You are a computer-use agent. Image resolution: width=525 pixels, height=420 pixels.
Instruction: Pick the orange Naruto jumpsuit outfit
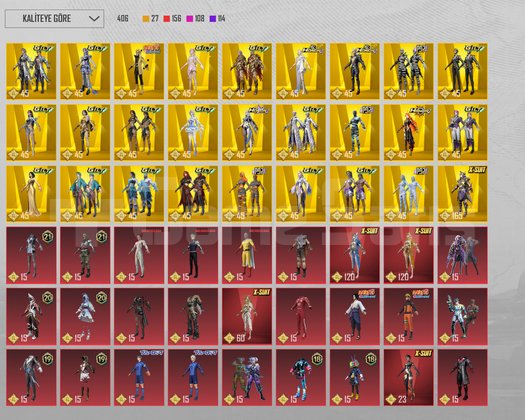point(408,317)
